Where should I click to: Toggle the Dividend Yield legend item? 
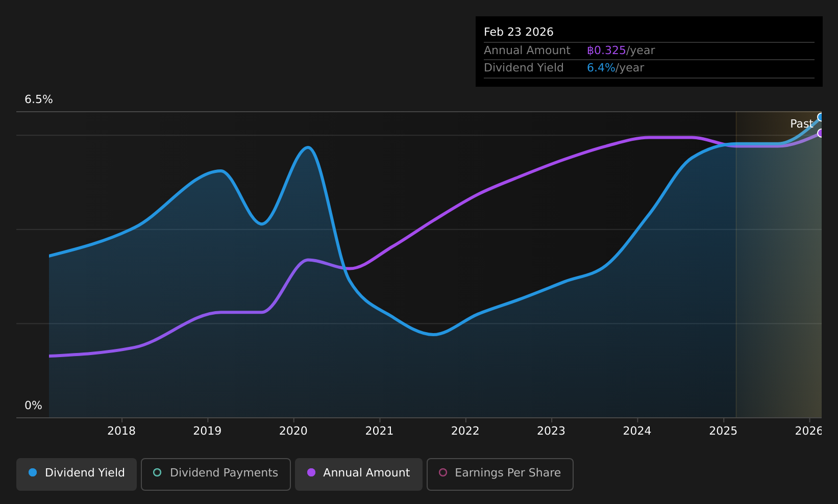(x=76, y=474)
